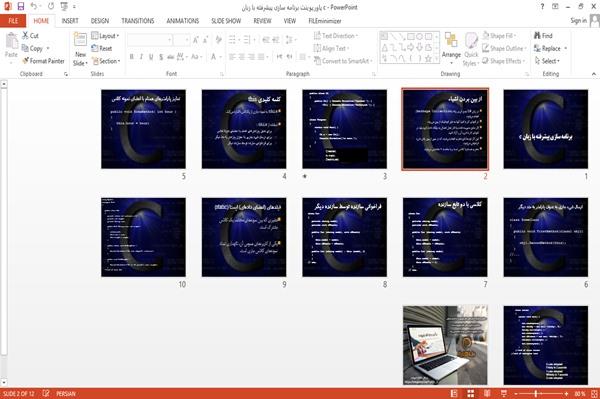Click the Ribbon Display Options icon
Image resolution: width=600 pixels, height=399 pixels.
(x=555, y=7)
